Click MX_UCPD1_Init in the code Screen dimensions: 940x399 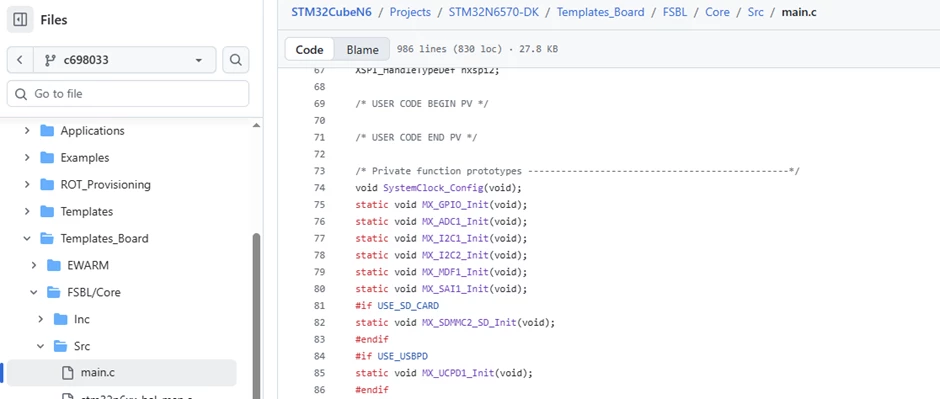tap(458, 373)
